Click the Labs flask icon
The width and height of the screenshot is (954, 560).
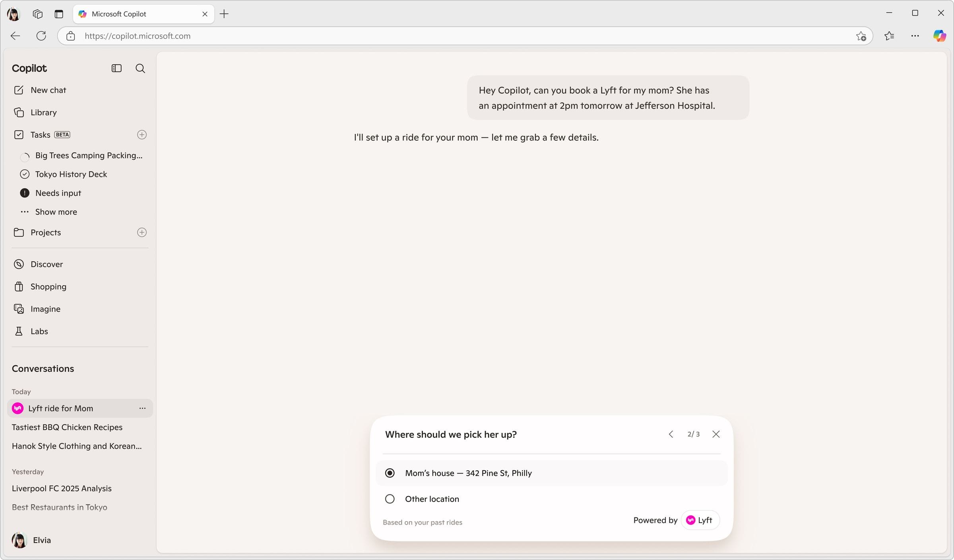(x=19, y=331)
